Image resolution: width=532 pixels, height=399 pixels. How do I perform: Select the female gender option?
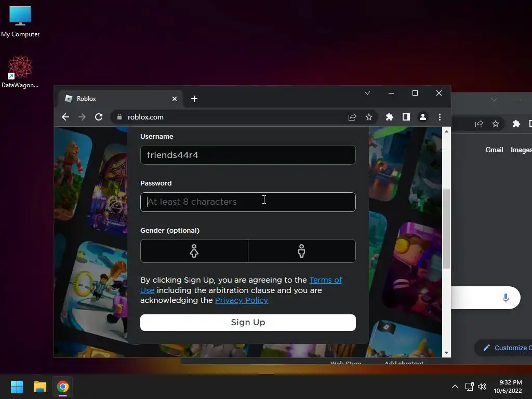pos(194,251)
